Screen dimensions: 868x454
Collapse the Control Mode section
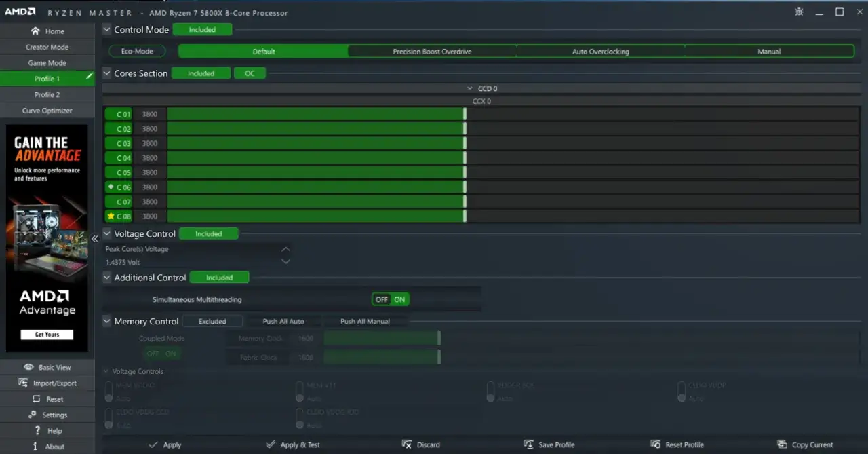106,29
